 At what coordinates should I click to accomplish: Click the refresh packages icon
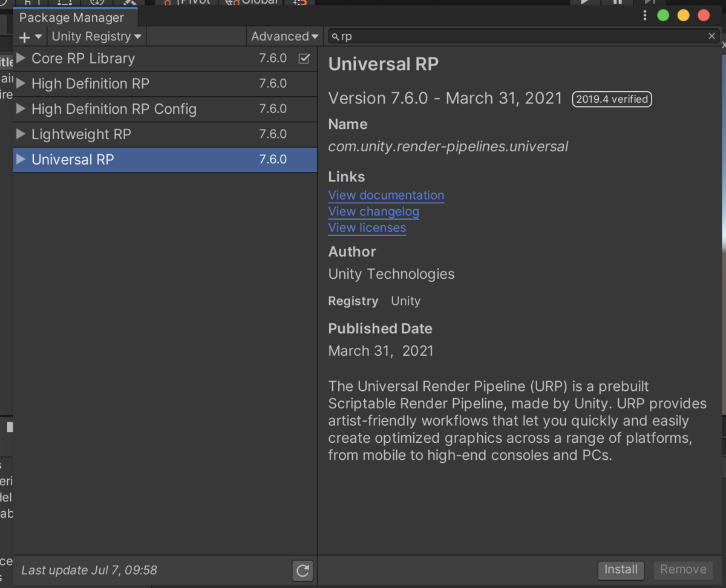tap(302, 570)
